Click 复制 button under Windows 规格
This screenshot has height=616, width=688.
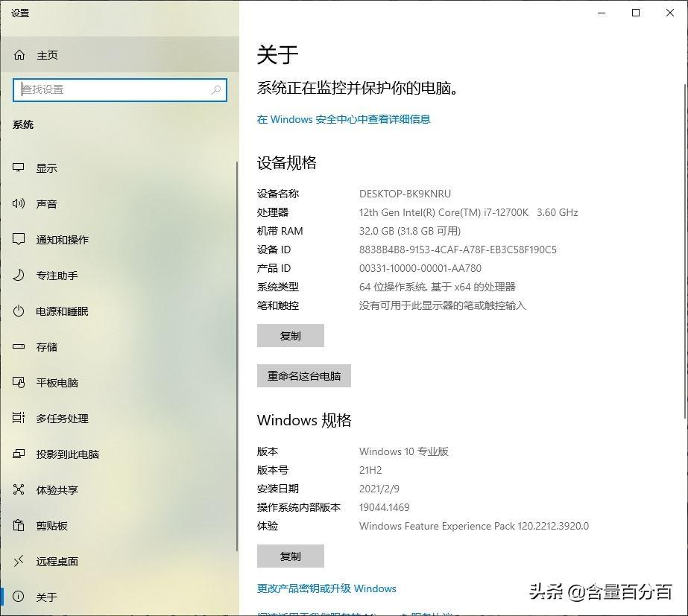(x=291, y=556)
